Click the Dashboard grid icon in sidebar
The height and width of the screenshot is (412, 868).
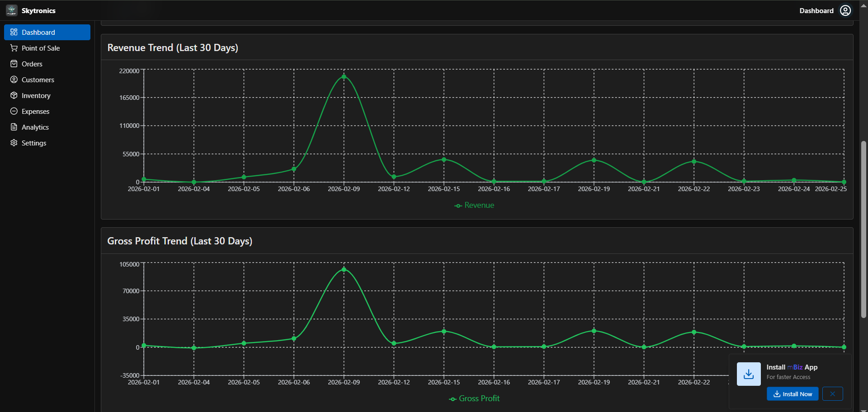point(14,32)
